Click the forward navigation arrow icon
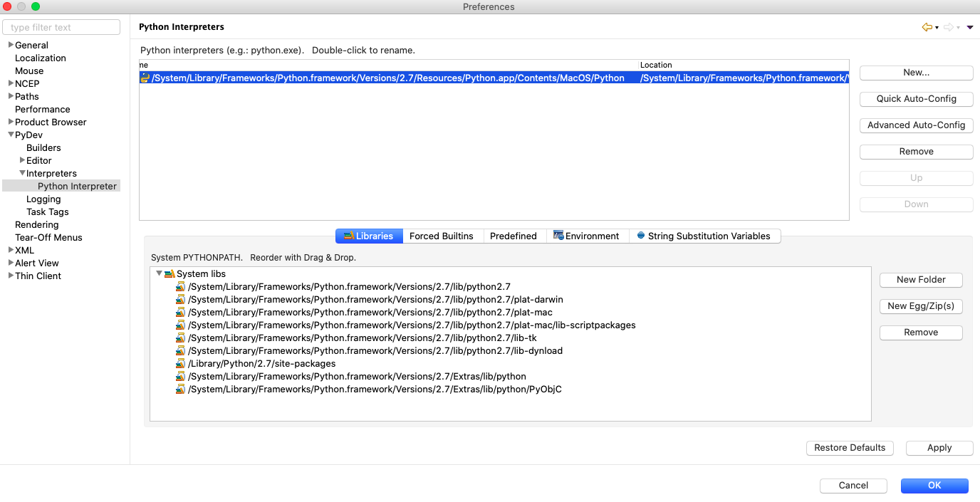The image size is (980, 502). 948,27
